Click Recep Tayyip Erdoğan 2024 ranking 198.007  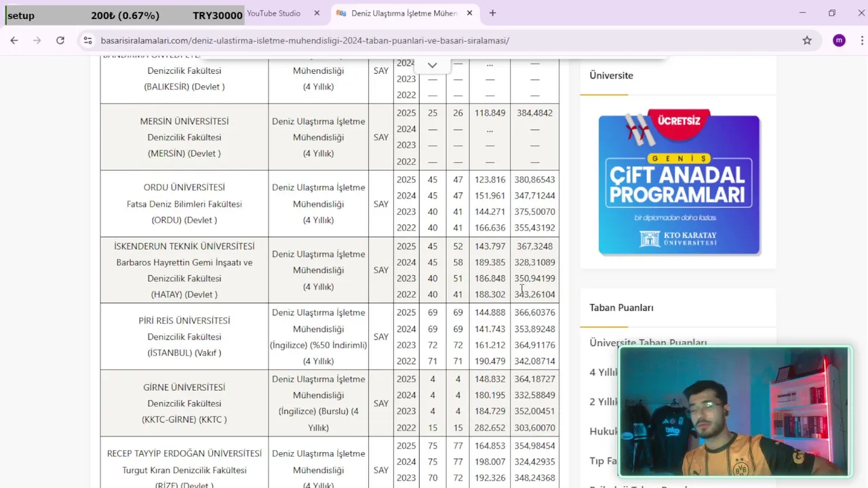click(x=490, y=462)
